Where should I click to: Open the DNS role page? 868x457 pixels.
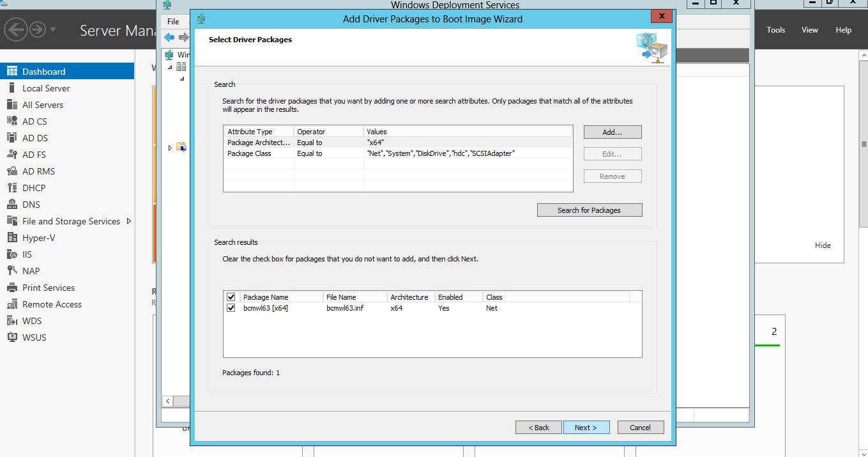[x=67, y=205]
